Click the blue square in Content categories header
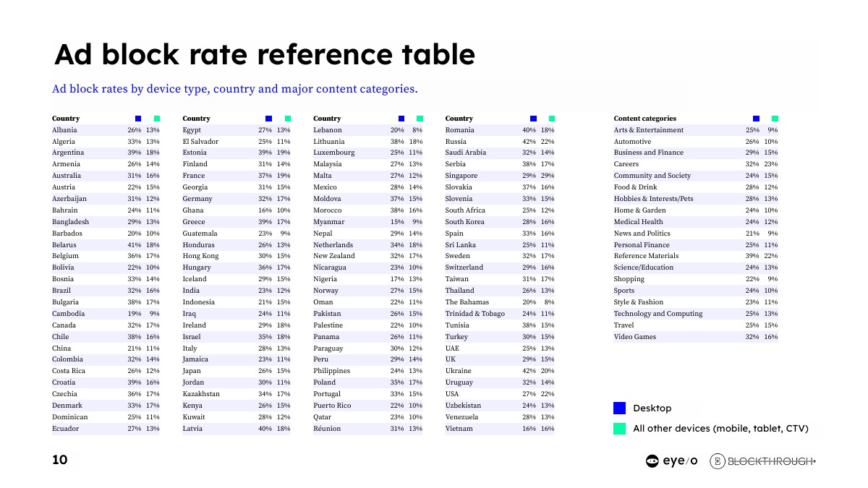 coord(756,119)
